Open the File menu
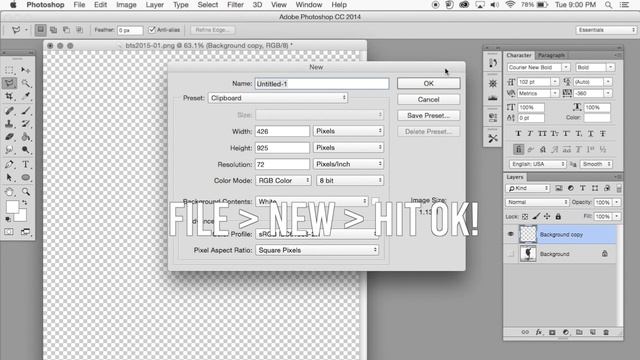 pos(79,5)
